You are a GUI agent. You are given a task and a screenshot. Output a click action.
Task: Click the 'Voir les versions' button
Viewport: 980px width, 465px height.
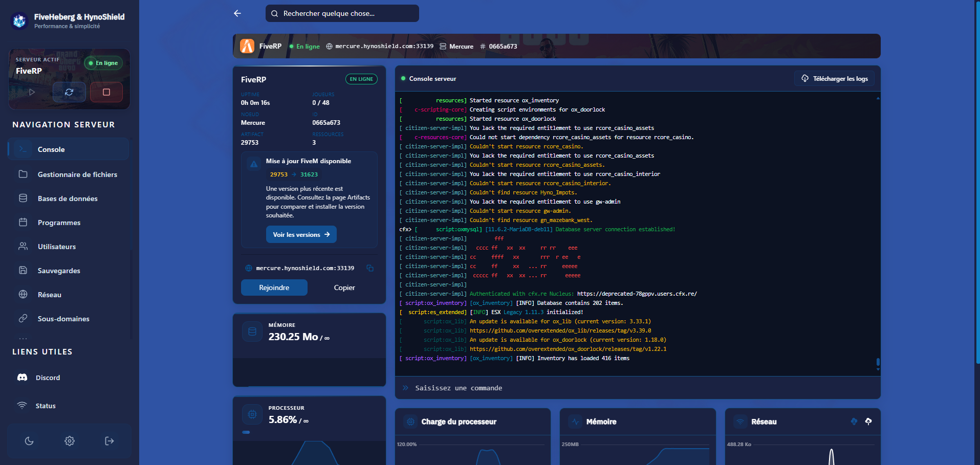301,234
